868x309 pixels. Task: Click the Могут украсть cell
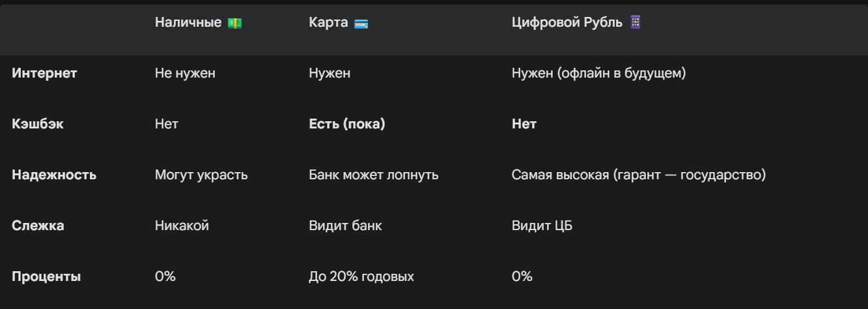point(201,175)
